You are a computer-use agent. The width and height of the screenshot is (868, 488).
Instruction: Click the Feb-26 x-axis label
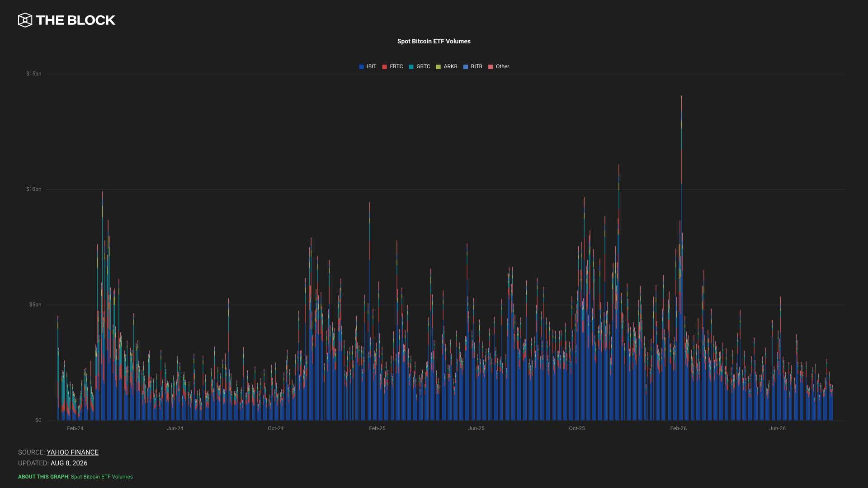click(678, 428)
